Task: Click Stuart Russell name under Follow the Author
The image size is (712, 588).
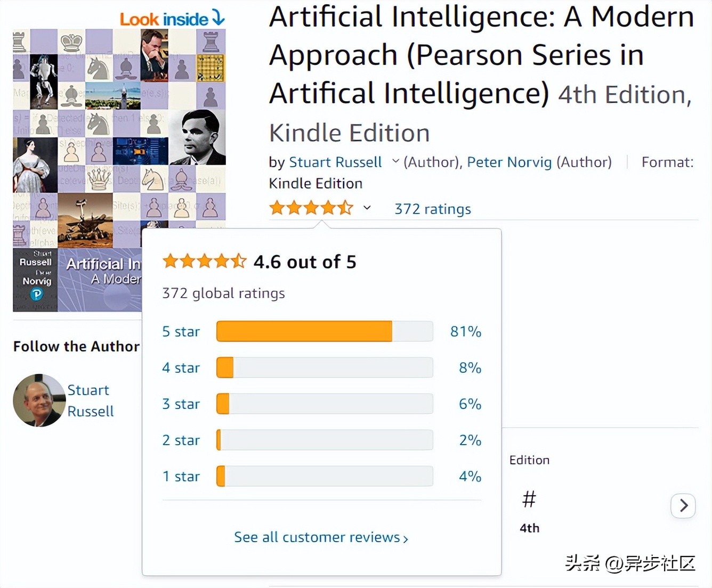Action: pos(90,401)
